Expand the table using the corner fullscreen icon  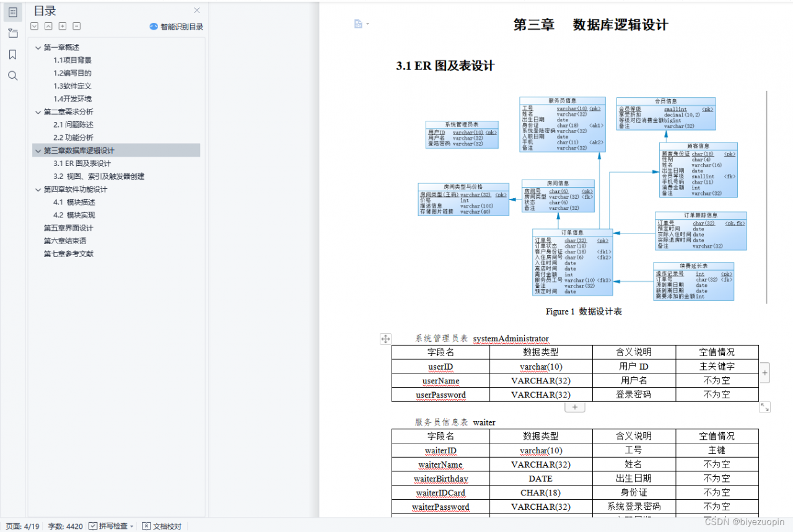pos(765,407)
